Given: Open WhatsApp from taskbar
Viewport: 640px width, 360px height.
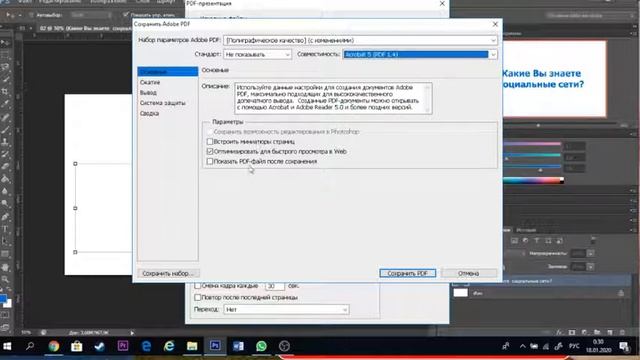Looking at the screenshot, I should tap(261, 346).
